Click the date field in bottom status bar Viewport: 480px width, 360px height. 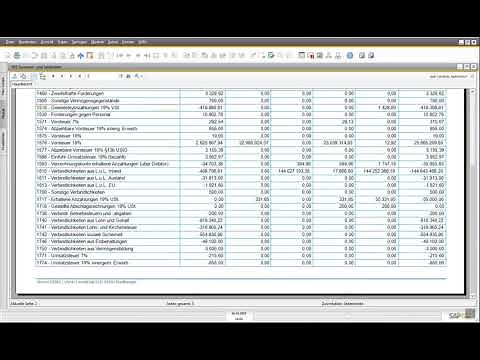coord(239,314)
